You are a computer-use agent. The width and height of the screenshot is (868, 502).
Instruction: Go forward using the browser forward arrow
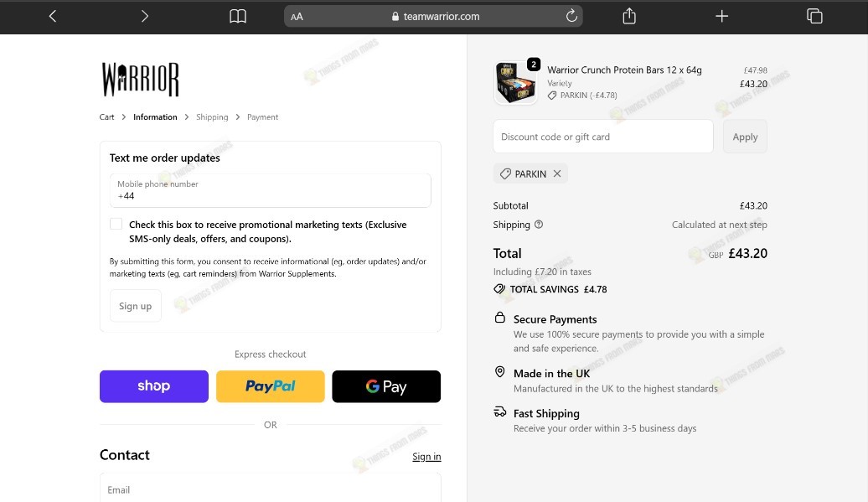(x=144, y=16)
